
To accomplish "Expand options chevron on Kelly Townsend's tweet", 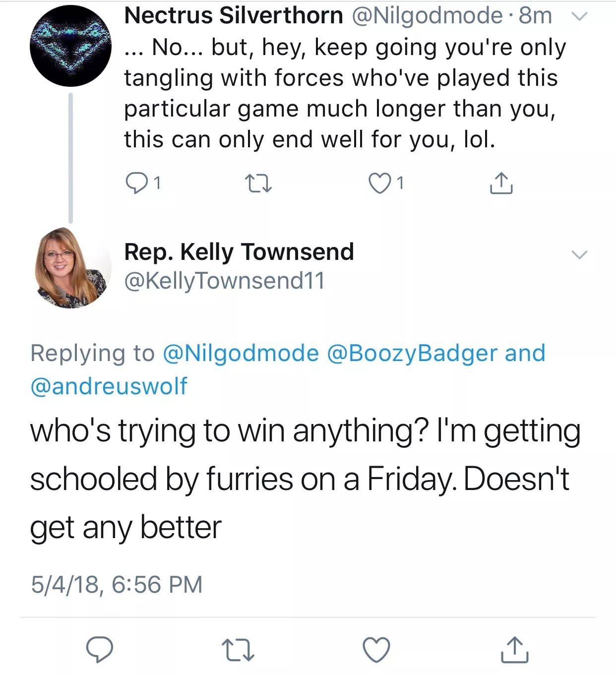I will coord(579,254).
